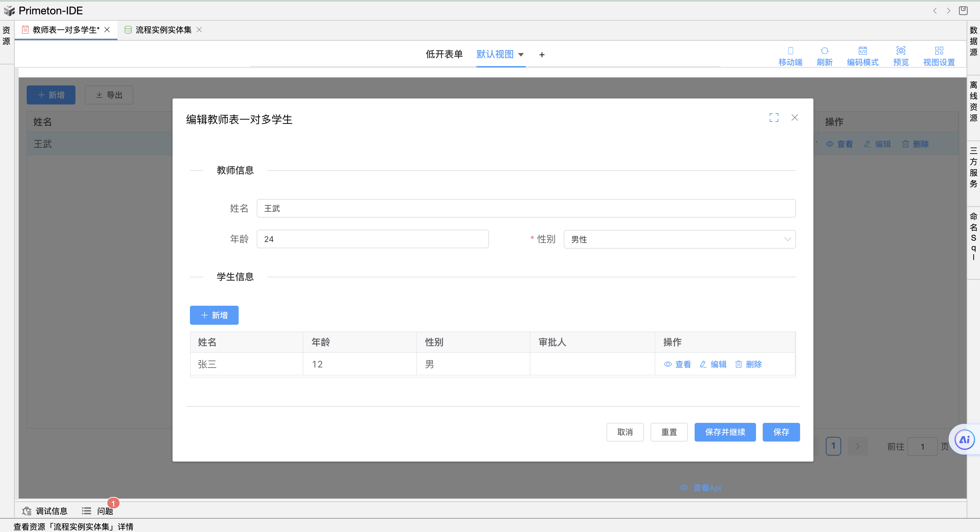Open the Ai assistant floating icon
The height and width of the screenshot is (532, 980).
(x=964, y=440)
